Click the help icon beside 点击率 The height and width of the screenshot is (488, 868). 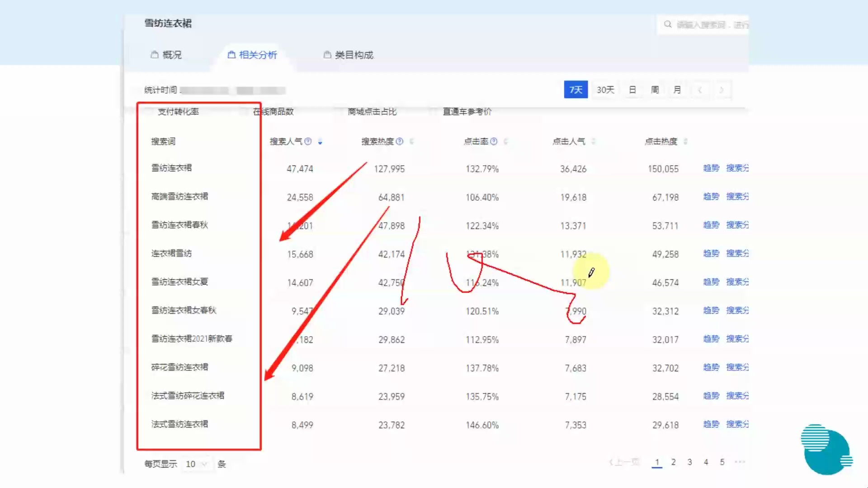[x=494, y=141]
